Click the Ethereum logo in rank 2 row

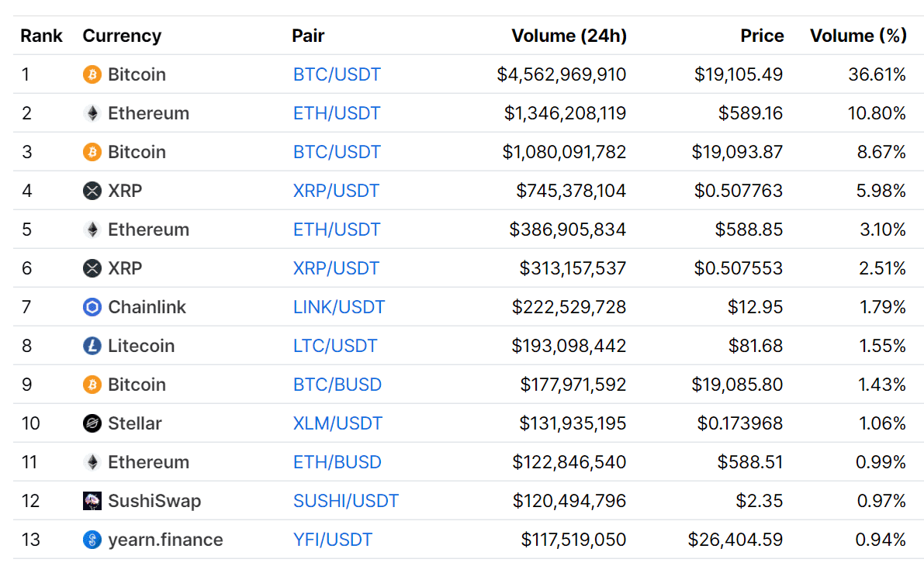coord(92,113)
